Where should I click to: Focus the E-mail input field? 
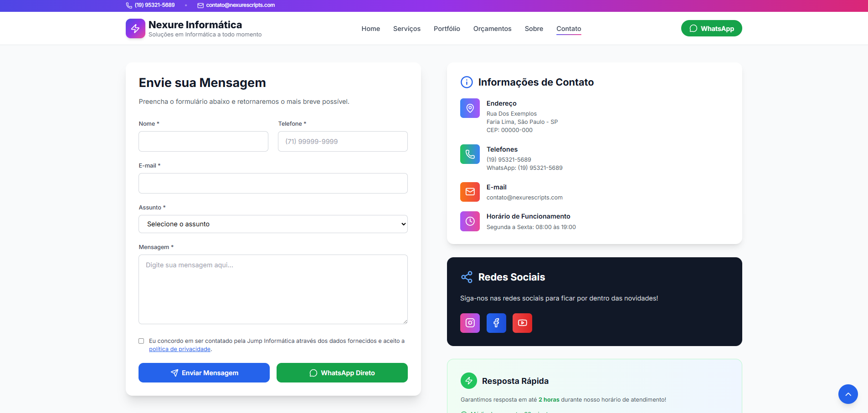[x=273, y=184]
